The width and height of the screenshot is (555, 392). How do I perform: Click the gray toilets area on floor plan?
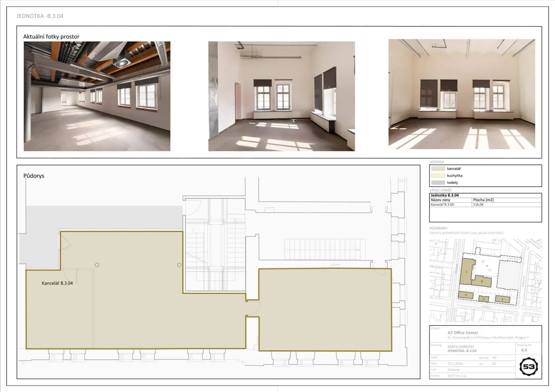coord(104,218)
